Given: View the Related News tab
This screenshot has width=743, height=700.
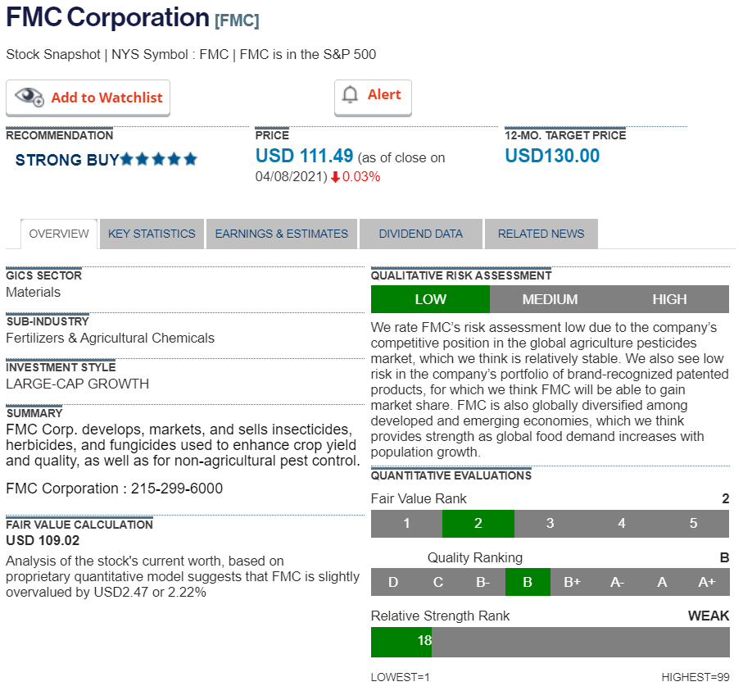Looking at the screenshot, I should tap(541, 234).
